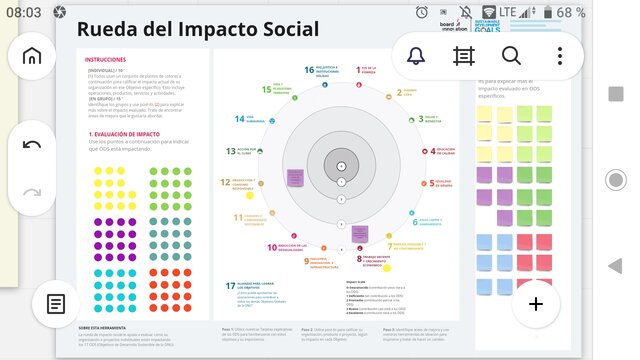This screenshot has height=360, width=640.
Task: Tap the battery 68 % indicator
Action: [564, 13]
